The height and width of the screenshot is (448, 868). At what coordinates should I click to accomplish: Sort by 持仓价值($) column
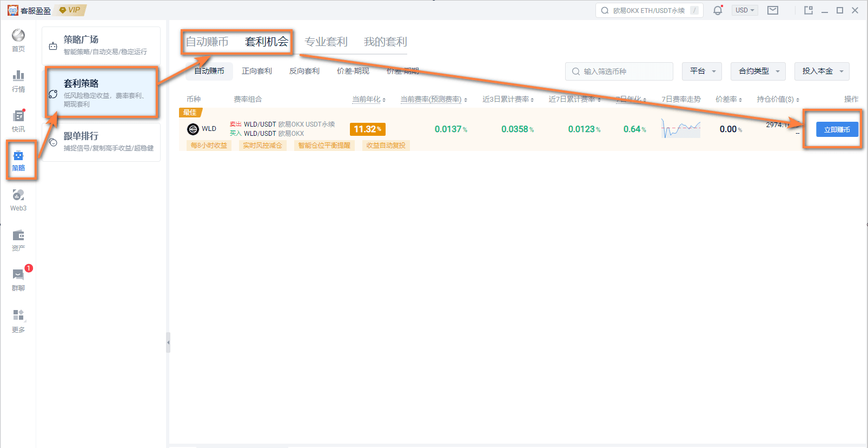click(x=778, y=99)
